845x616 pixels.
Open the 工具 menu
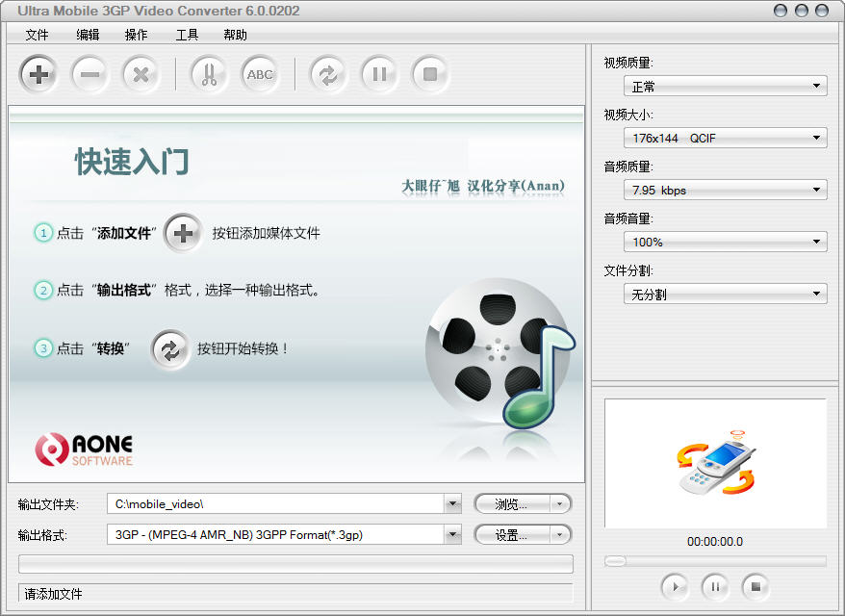[187, 35]
